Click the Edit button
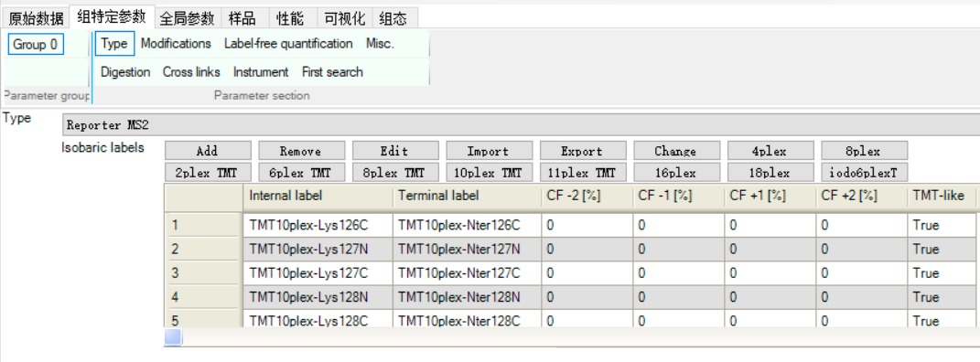This screenshot has height=362, width=980. click(395, 151)
